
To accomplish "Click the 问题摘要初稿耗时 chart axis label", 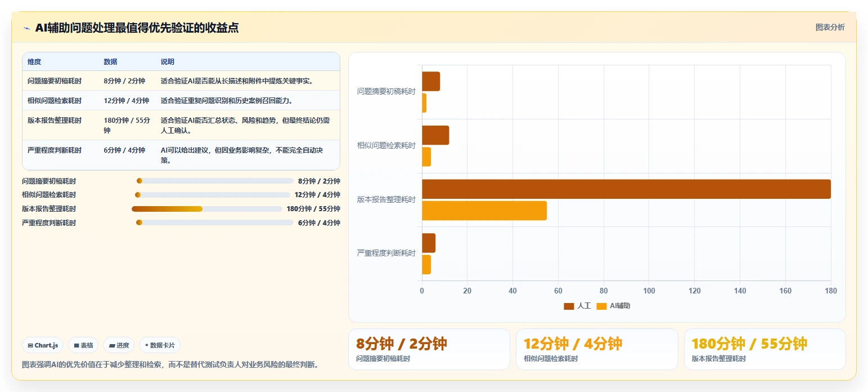I will [386, 92].
